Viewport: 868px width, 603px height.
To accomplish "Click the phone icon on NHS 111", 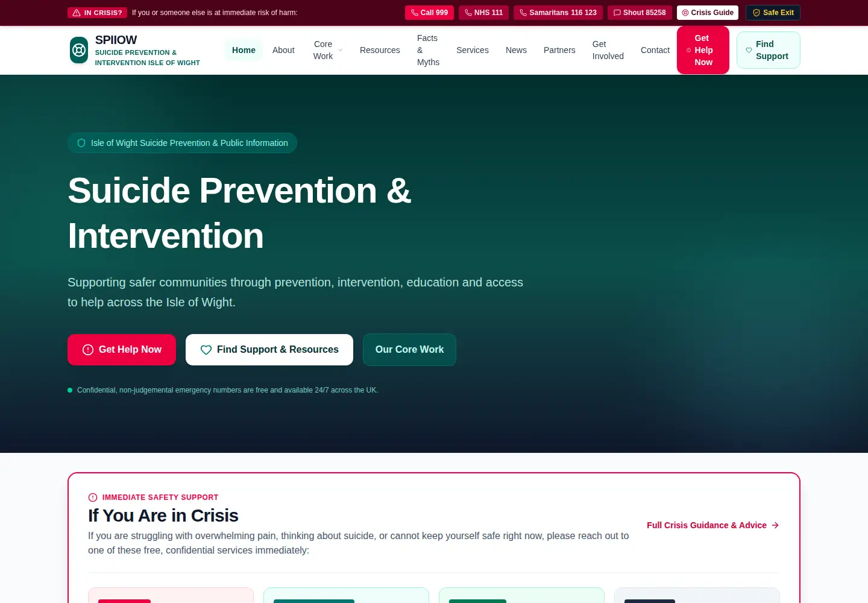I will (468, 13).
